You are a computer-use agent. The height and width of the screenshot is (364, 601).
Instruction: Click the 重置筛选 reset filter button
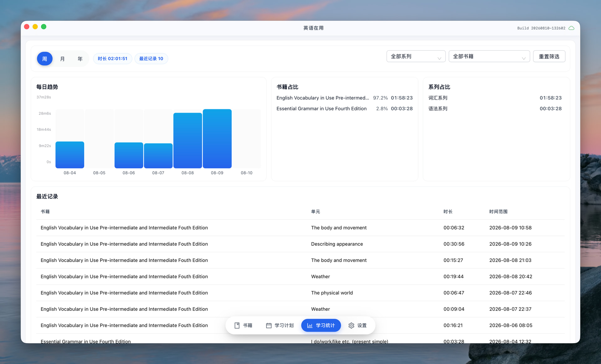[x=549, y=56]
